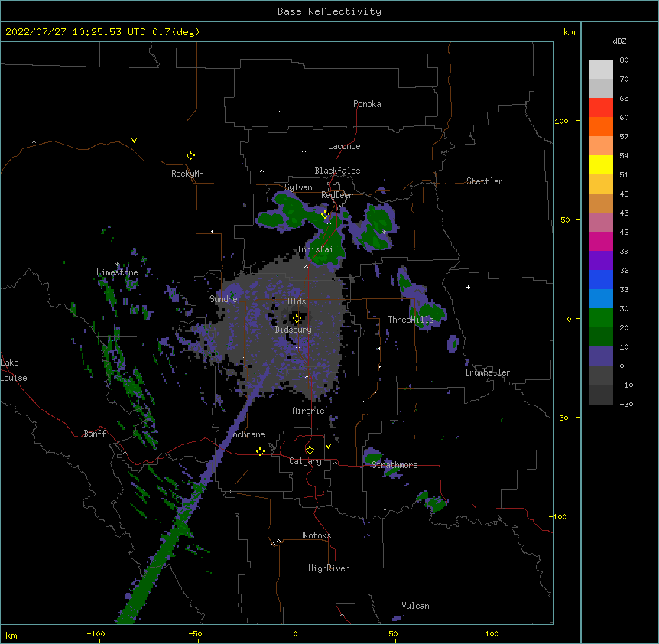Viewport: 659px width, 644px height.
Task: Click the asterisk marker above Limestone label
Action: pyautogui.click(x=118, y=265)
